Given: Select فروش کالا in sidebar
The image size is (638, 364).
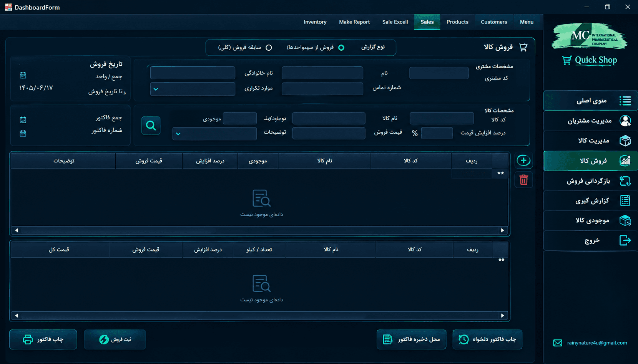Looking at the screenshot, I should point(590,160).
